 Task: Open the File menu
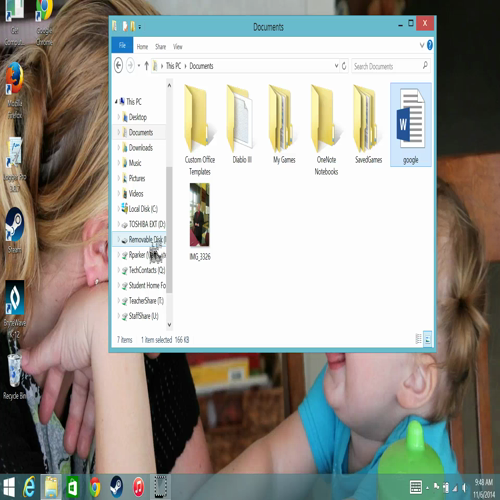click(122, 45)
